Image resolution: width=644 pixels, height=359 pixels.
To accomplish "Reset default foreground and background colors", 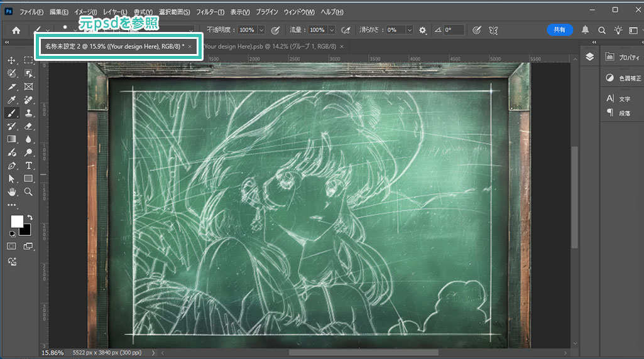I will pos(13,234).
